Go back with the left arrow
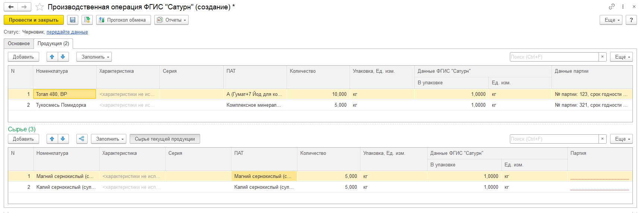Viewport: 644px width, 213px height. point(11,7)
